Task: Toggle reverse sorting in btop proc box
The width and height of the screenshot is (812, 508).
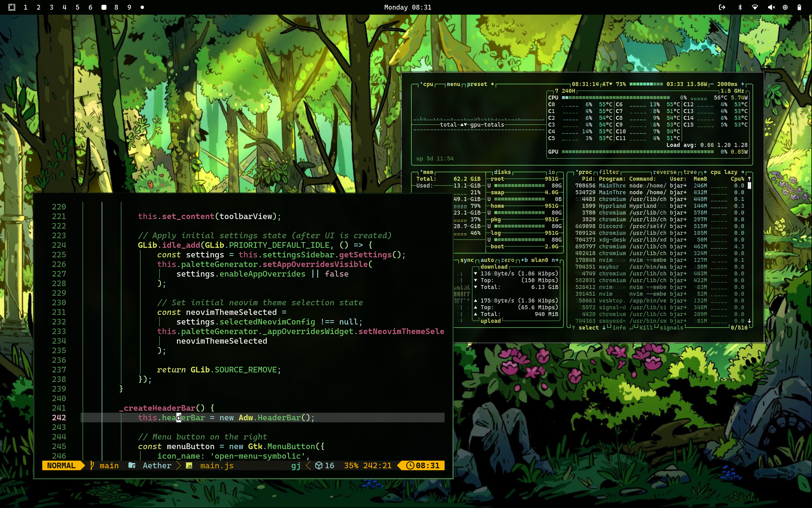Action: point(665,172)
